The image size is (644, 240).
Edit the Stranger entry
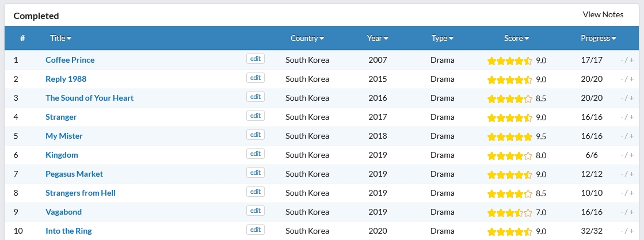(256, 116)
